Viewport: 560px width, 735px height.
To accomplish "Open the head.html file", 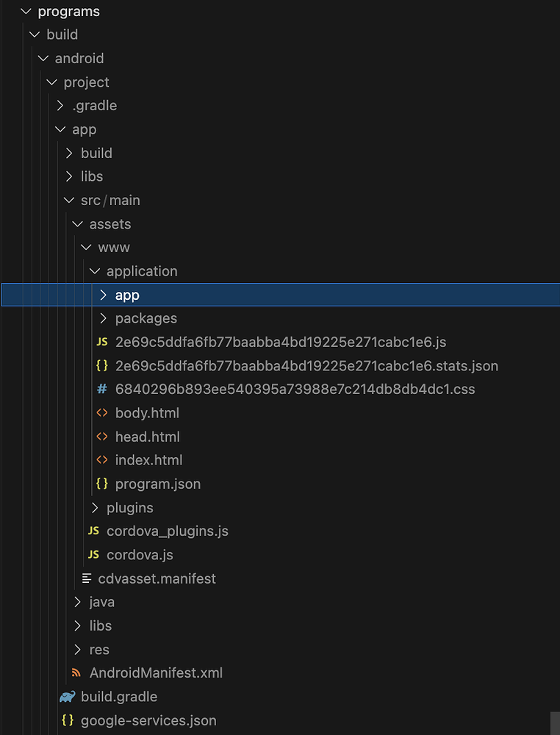I will 146,436.
